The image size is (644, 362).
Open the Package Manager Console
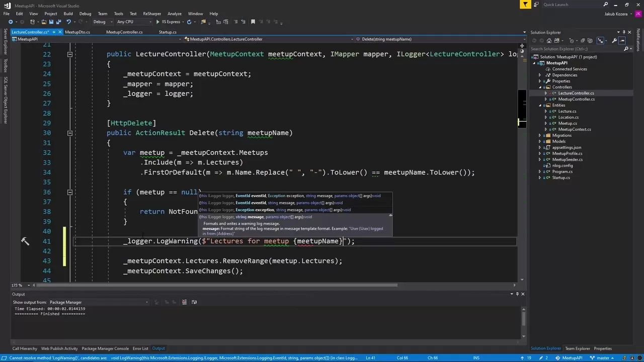(105, 348)
